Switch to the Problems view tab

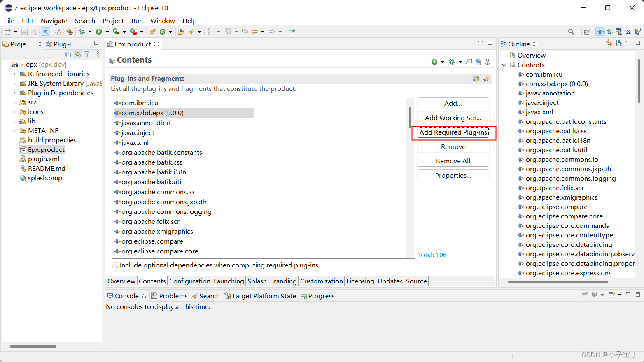click(x=169, y=296)
